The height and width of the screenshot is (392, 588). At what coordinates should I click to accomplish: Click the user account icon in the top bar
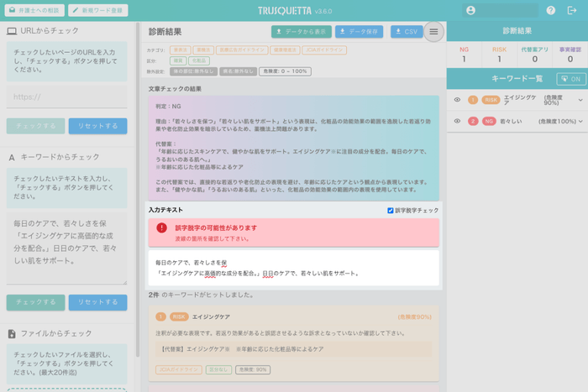(470, 10)
